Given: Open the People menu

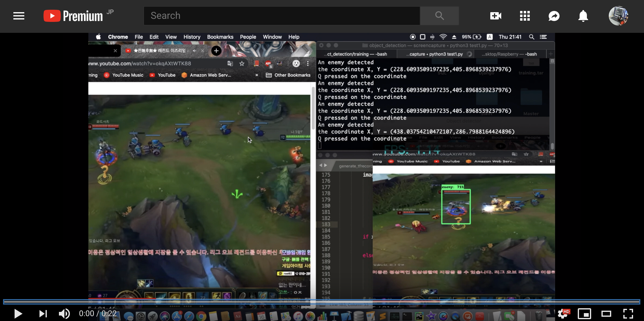Looking at the screenshot, I should pos(248,37).
